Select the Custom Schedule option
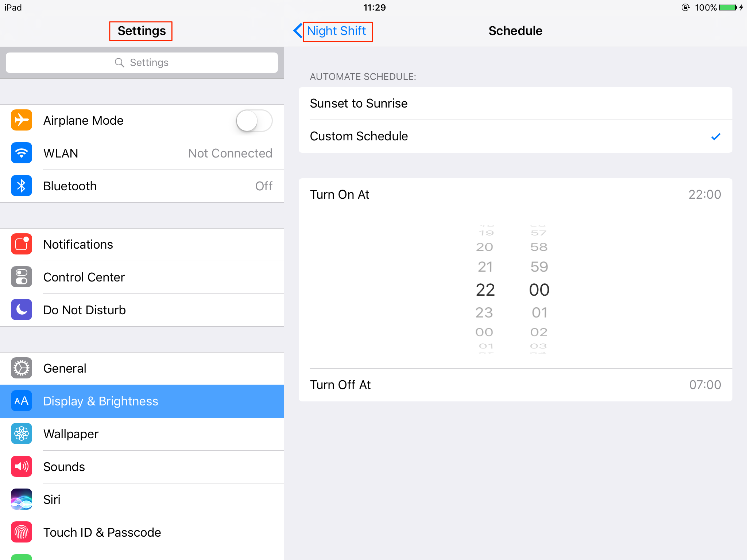Image resolution: width=747 pixels, height=560 pixels. click(515, 136)
